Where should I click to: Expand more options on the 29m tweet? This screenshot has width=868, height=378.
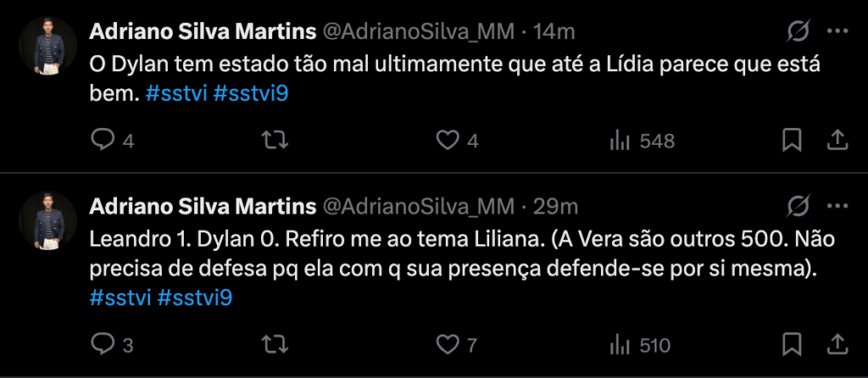tap(837, 207)
